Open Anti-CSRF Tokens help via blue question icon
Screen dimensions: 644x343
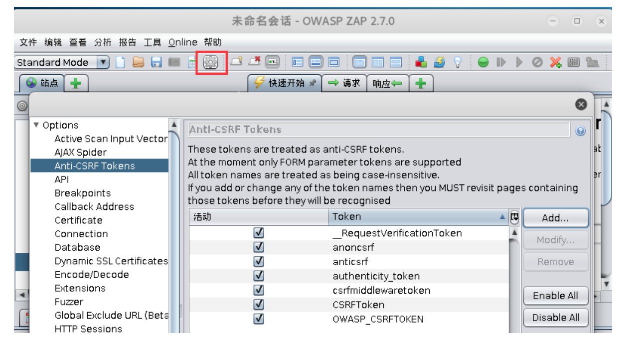click(580, 130)
